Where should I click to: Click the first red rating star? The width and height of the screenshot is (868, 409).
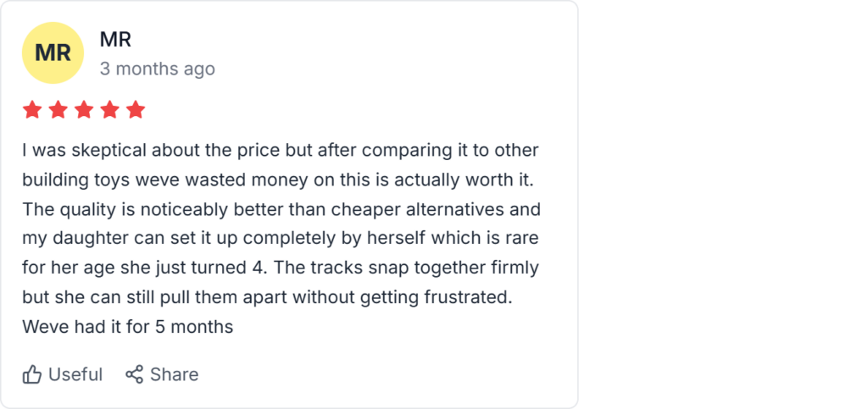click(x=32, y=110)
